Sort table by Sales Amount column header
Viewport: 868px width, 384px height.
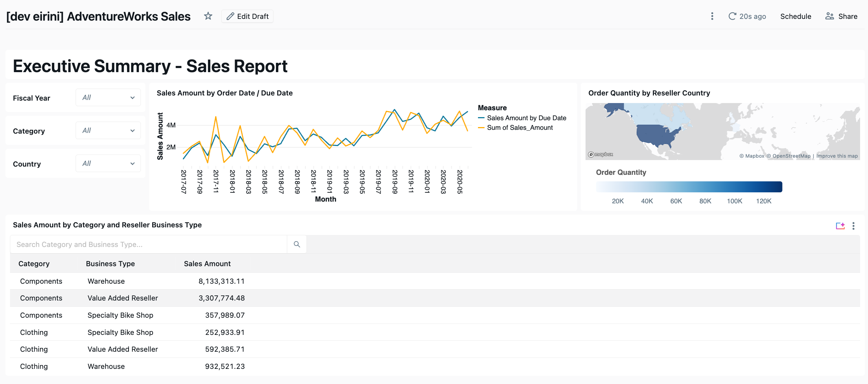tap(207, 263)
